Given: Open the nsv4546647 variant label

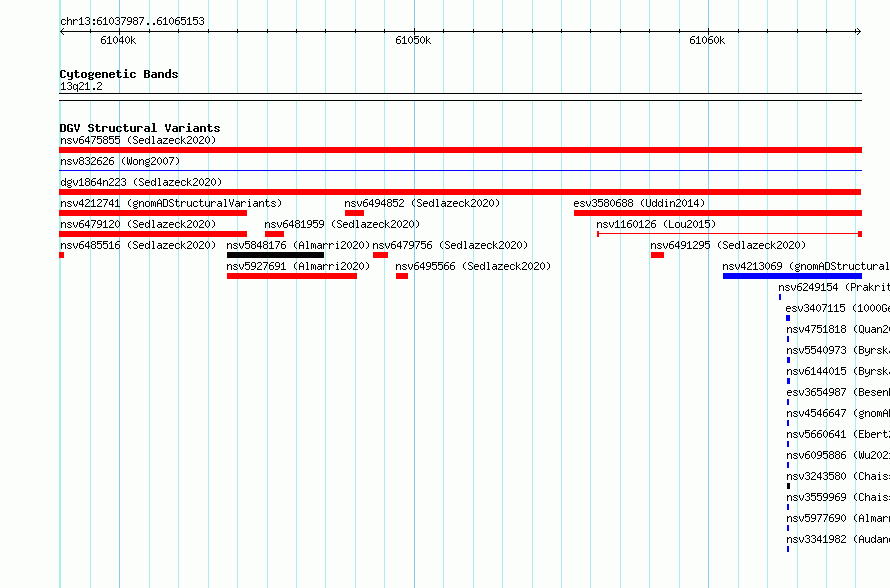Looking at the screenshot, I should tap(838, 413).
